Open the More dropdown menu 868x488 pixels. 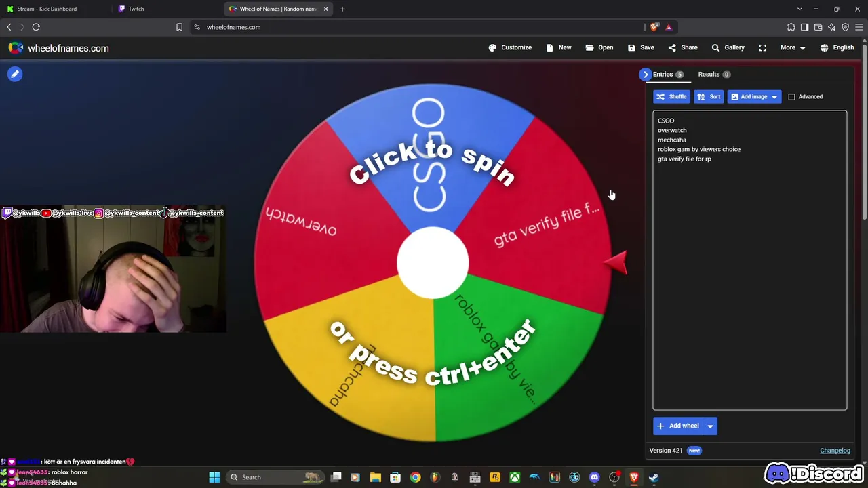coord(792,48)
